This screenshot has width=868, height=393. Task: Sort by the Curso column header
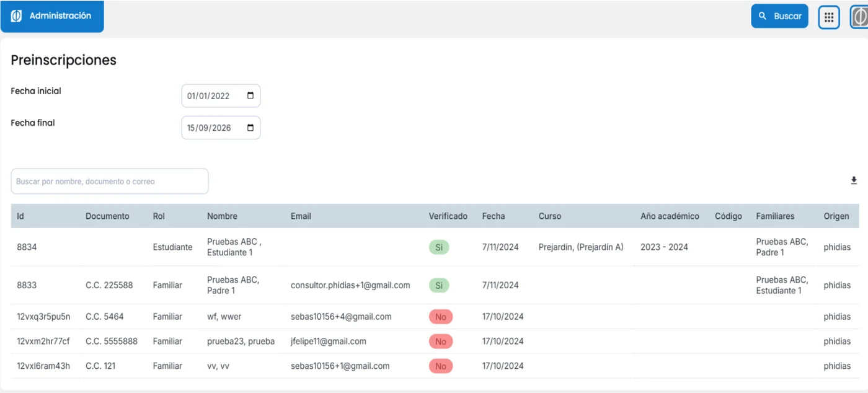click(550, 216)
